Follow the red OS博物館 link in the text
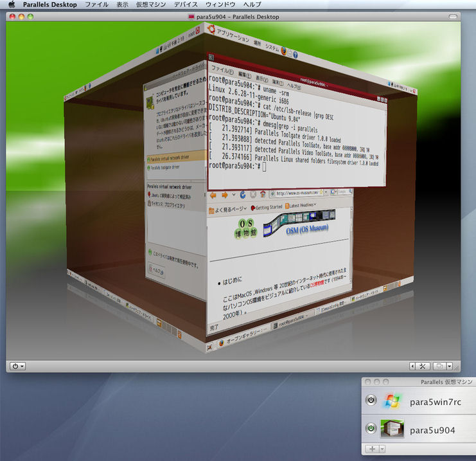Viewport: 476px width, 461px height. point(316,284)
